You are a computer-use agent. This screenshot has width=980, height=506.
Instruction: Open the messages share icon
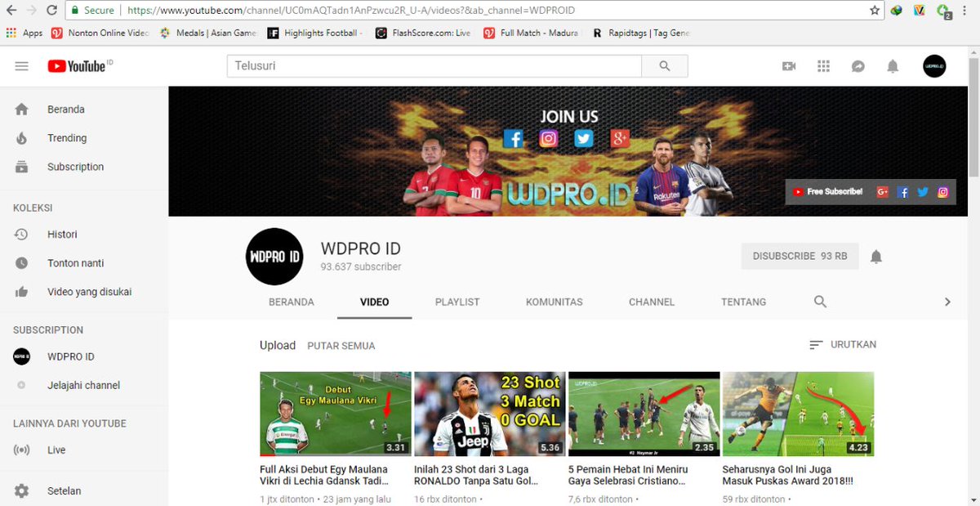coord(857,66)
